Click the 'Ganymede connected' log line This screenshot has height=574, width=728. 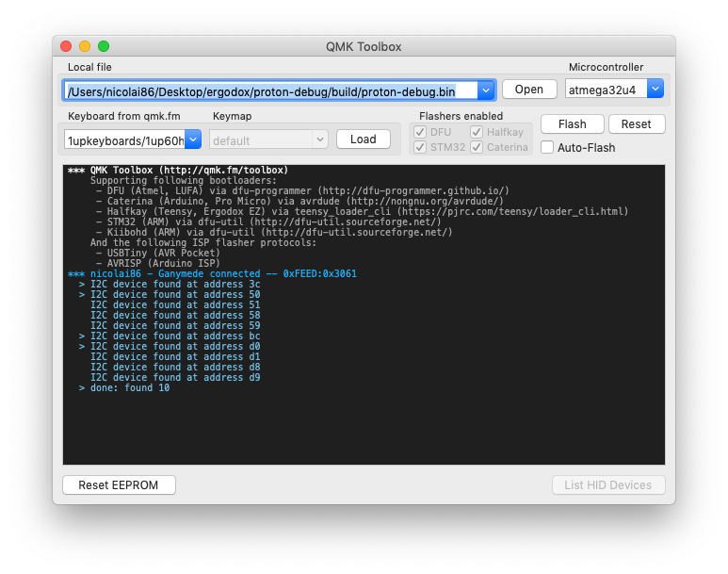pos(212,273)
